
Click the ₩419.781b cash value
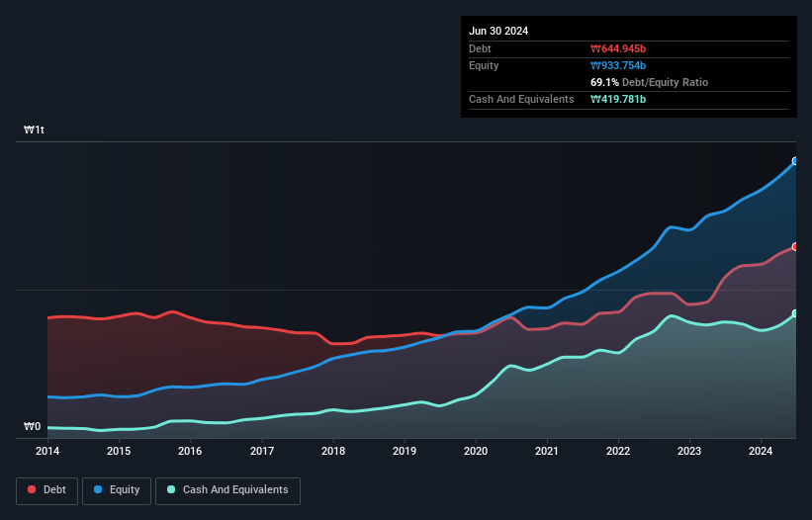(618, 99)
